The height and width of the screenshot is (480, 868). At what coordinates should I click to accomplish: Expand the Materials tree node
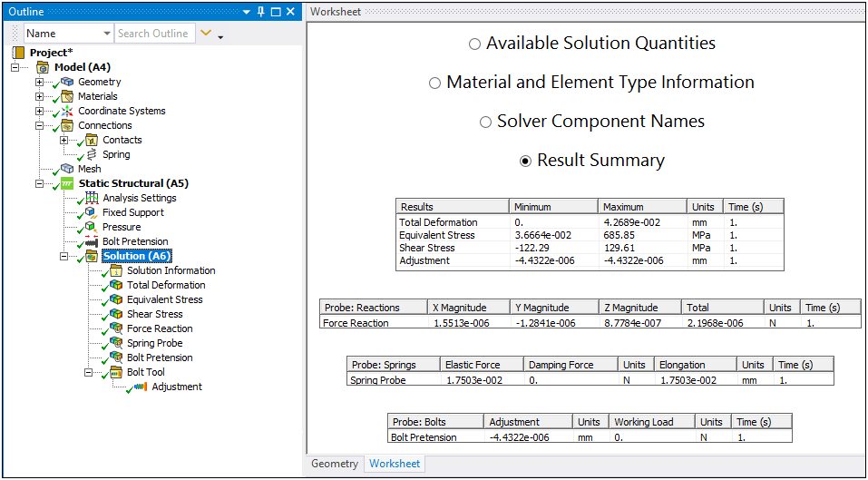pos(39,96)
